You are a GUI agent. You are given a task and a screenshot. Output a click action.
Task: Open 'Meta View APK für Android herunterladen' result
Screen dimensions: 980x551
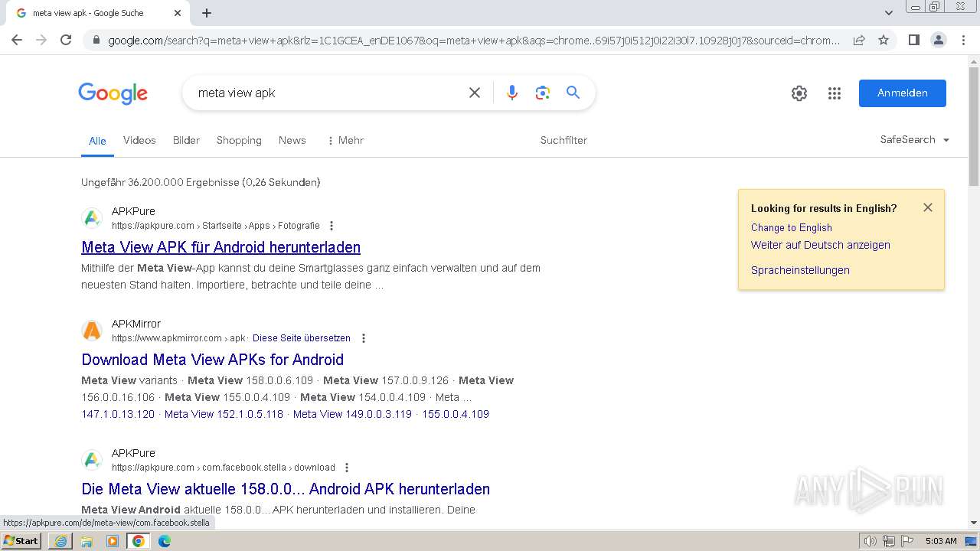click(x=220, y=247)
